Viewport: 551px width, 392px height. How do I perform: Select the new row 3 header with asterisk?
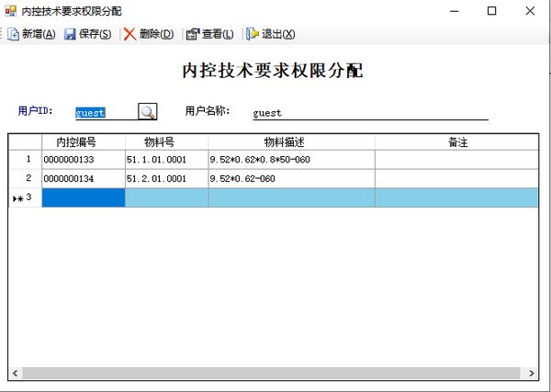25,197
